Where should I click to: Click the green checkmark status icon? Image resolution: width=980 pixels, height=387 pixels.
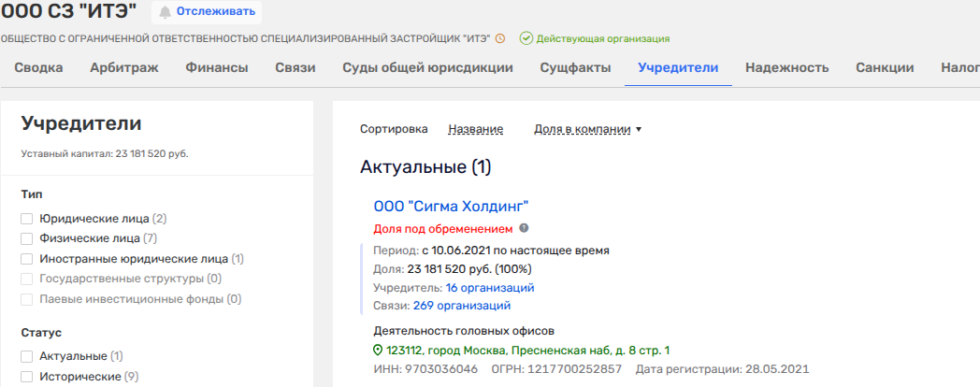pos(526,39)
